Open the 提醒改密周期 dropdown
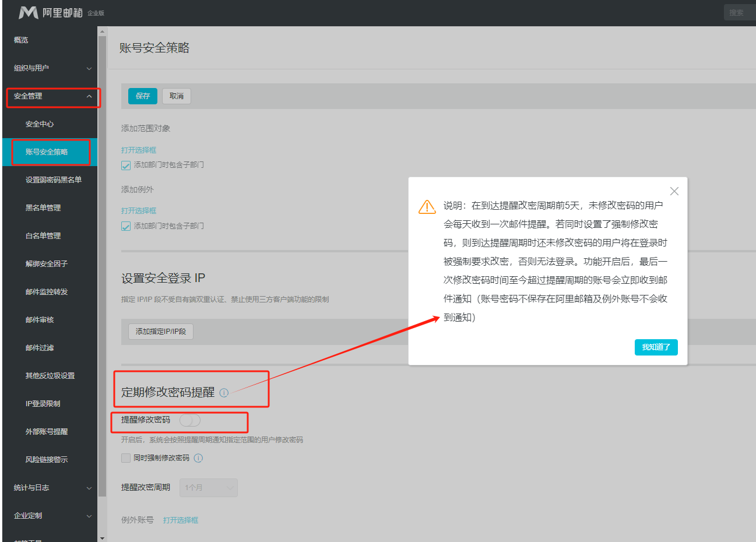 point(208,488)
